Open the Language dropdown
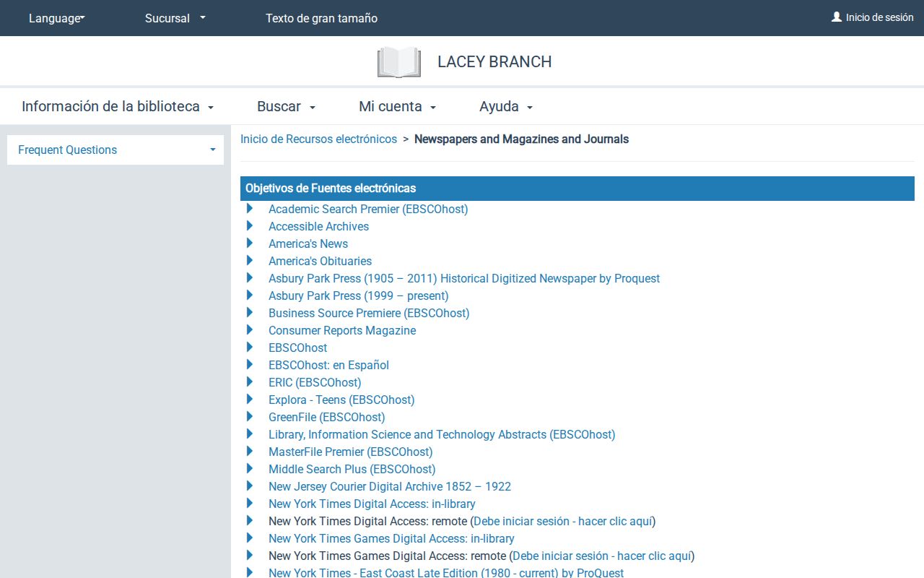The width and height of the screenshot is (924, 578). coord(57,18)
